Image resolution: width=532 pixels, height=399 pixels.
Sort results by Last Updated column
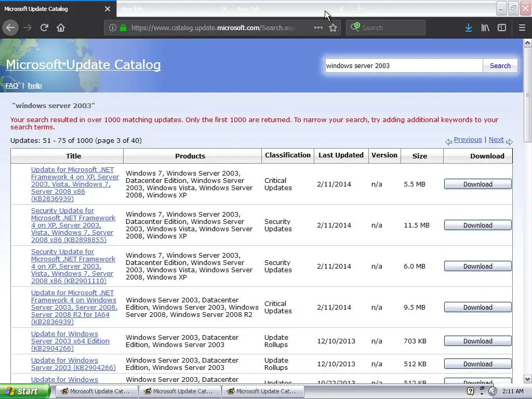coord(341,155)
